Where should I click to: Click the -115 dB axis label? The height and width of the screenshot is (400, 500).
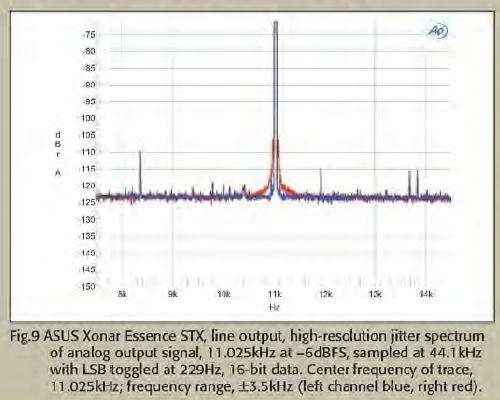tap(87, 169)
